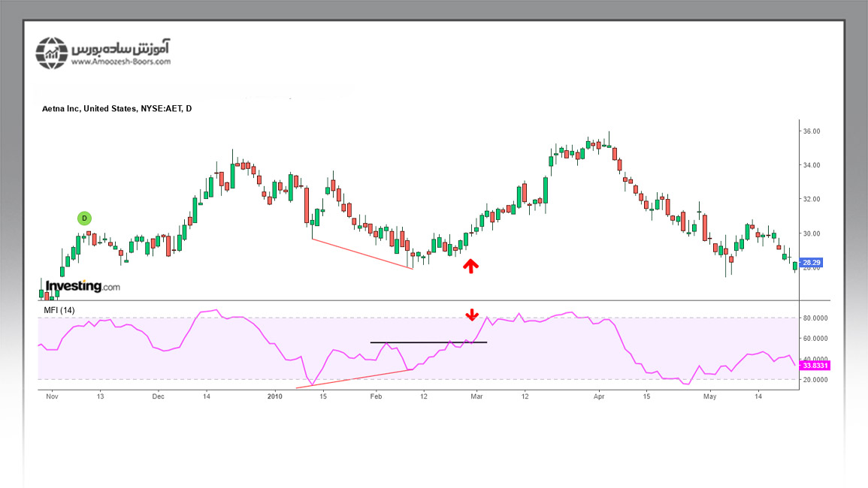868x488 pixels.
Task: Click the Aetna Inc chart title
Action: (x=116, y=109)
